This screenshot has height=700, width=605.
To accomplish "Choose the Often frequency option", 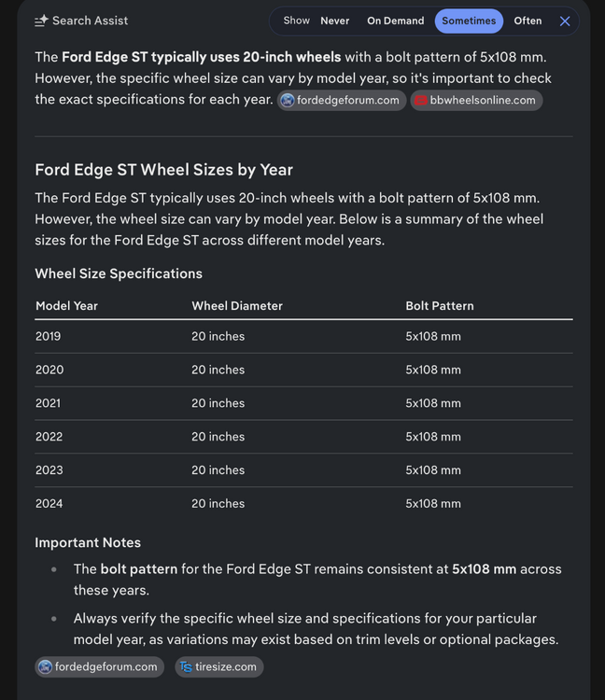I will tap(528, 21).
